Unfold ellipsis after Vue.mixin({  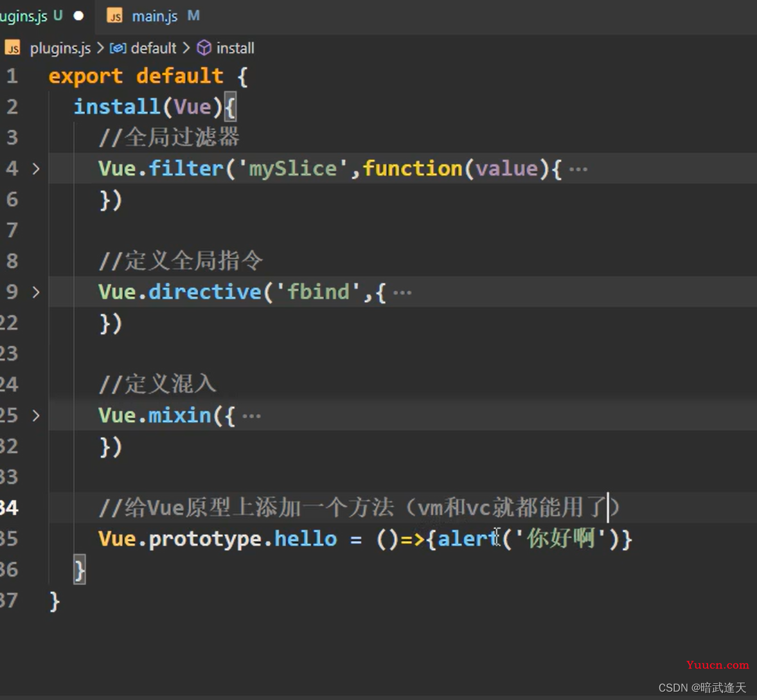[251, 416]
